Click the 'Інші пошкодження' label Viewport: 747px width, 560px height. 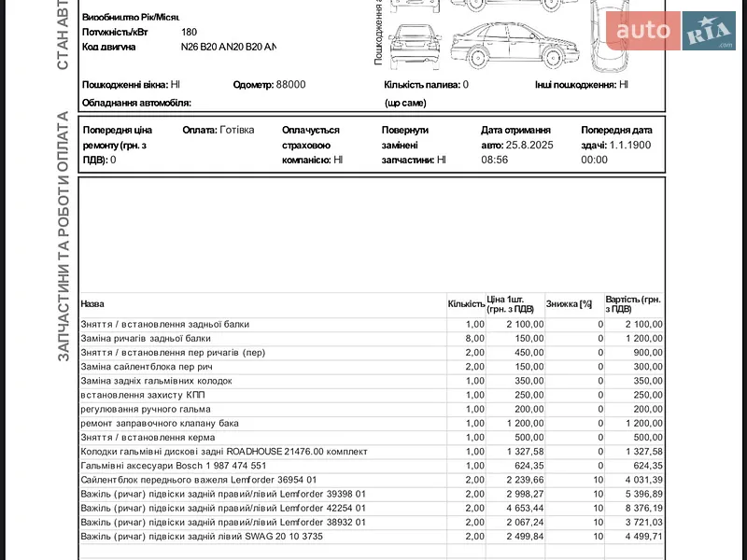point(575,85)
